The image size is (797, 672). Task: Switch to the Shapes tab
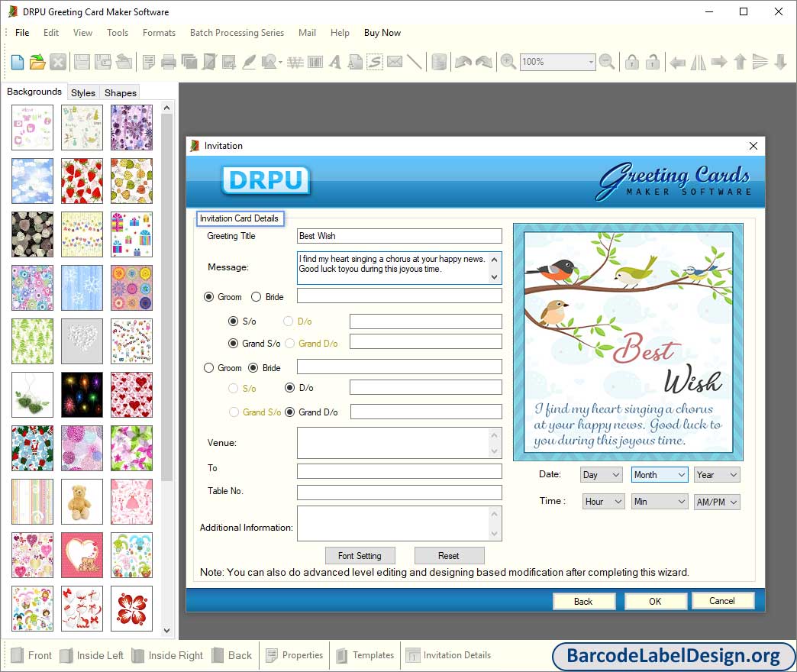pos(121,92)
